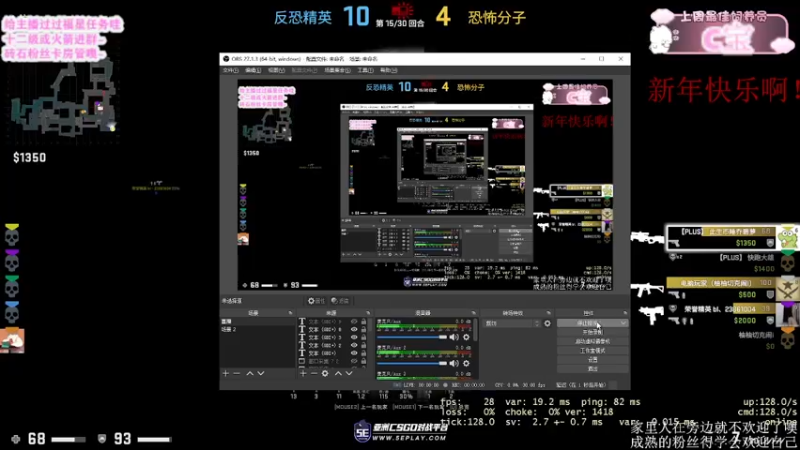Open the 场景集合(S) menu in OBS

(338, 70)
